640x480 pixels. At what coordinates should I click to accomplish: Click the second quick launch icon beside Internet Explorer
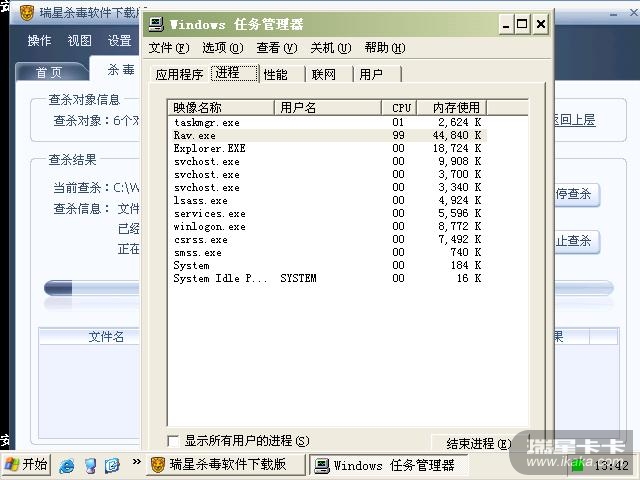click(x=90, y=465)
